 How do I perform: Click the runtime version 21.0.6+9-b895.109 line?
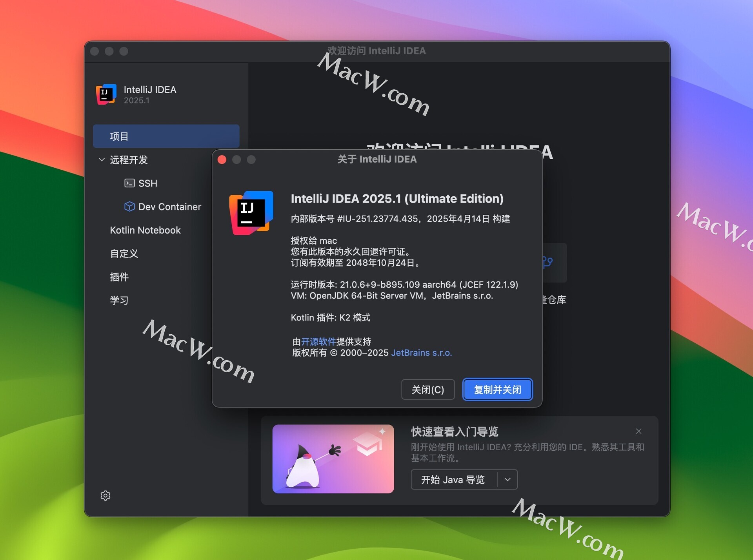click(x=404, y=285)
